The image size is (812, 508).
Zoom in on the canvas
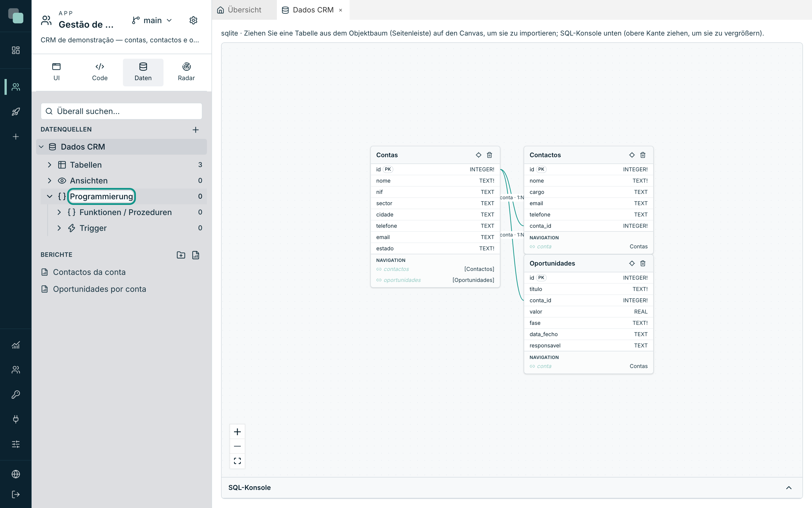(x=237, y=432)
